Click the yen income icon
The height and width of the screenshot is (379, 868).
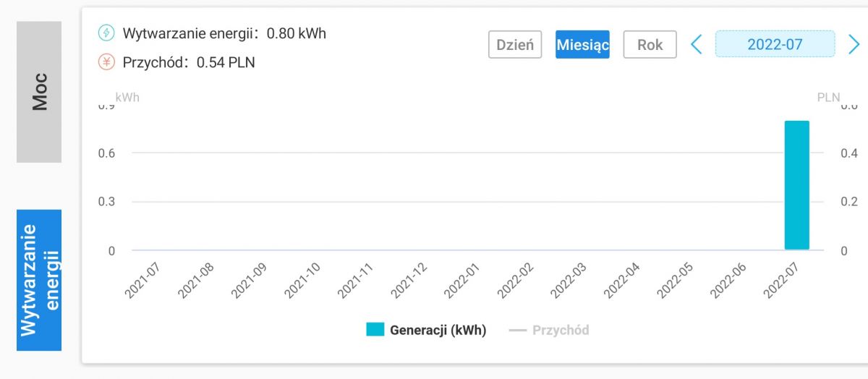pos(106,62)
